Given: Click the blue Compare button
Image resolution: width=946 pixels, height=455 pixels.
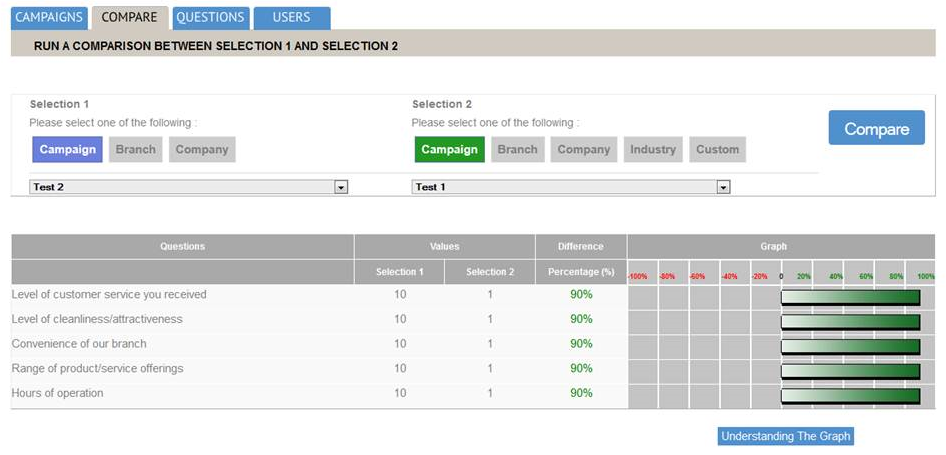Looking at the screenshot, I should click(x=876, y=128).
